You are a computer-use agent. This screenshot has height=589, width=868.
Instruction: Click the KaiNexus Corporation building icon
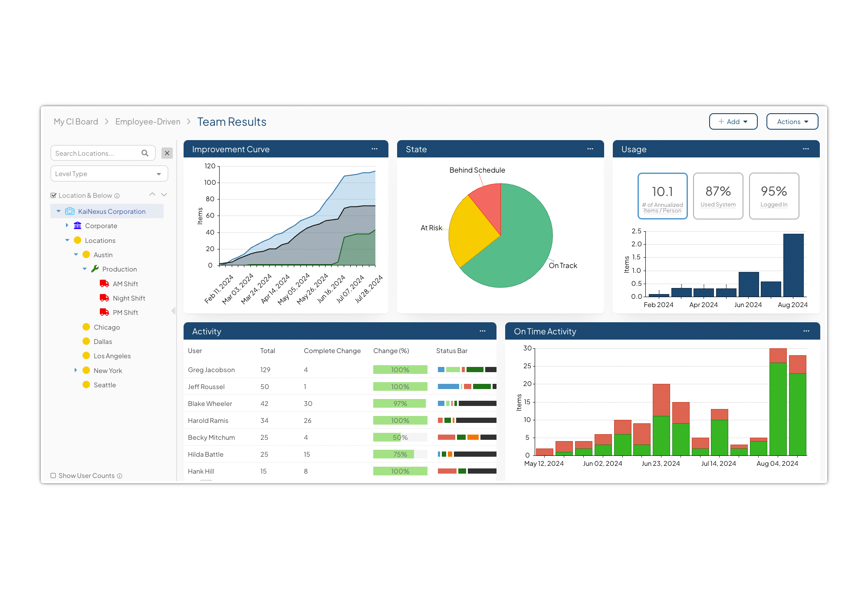69,211
